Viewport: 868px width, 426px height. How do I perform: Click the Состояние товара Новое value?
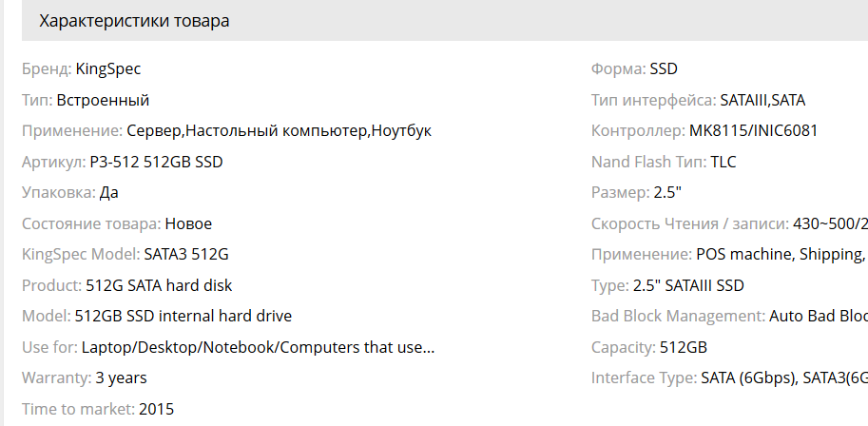188,223
